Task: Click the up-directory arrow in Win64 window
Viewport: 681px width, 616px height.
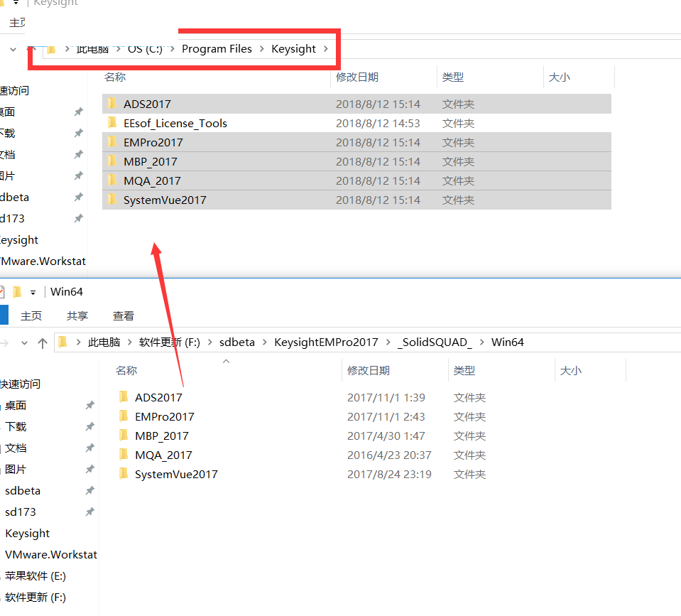Action: (x=42, y=343)
